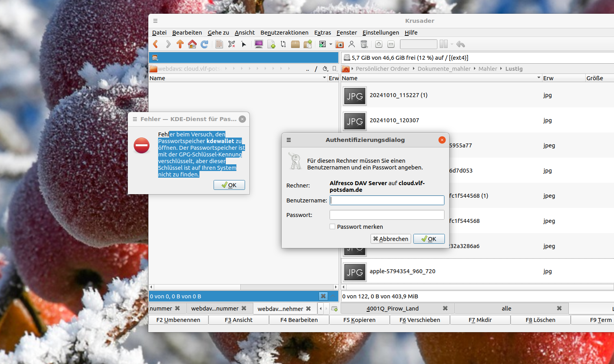Click the blue Reload toolbar icon

[x=205, y=44]
